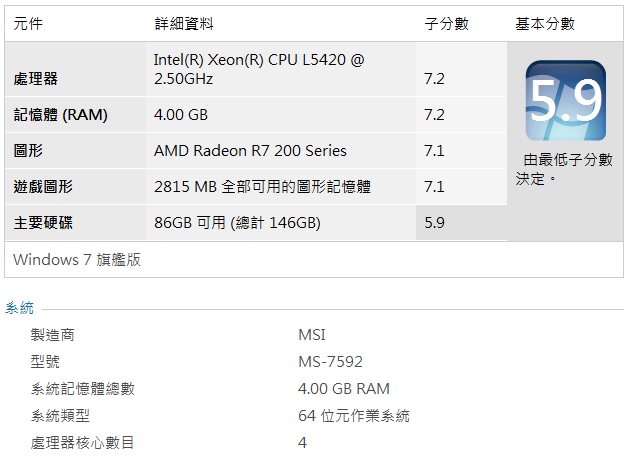Select the 處理器 processor row label
634x460 pixels.
pyautogui.click(x=36, y=78)
